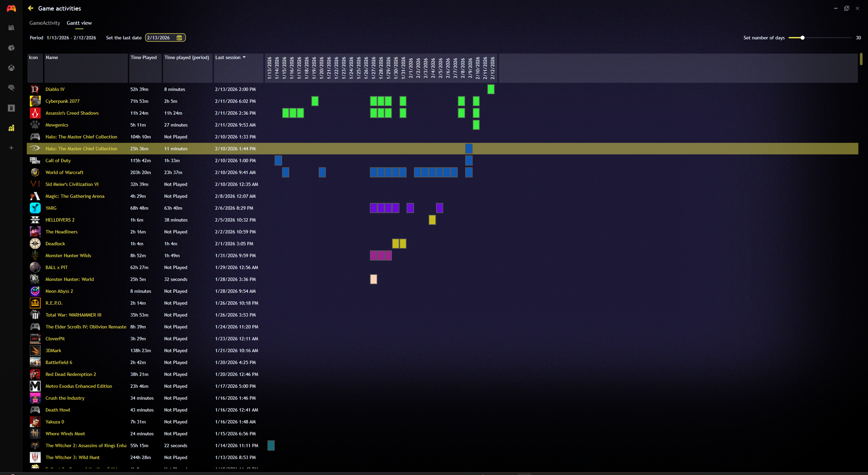Open the library bookshelf sidebar icon
This screenshot has height=475, width=868.
point(11,28)
